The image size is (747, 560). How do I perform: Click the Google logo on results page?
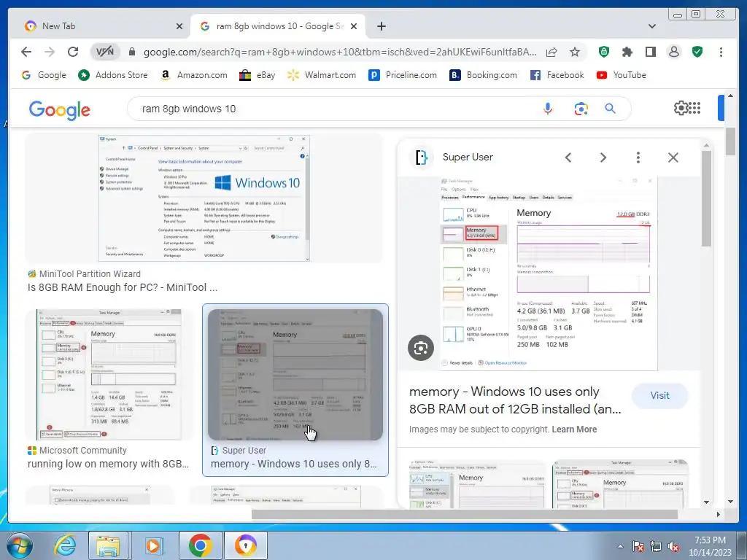point(60,110)
